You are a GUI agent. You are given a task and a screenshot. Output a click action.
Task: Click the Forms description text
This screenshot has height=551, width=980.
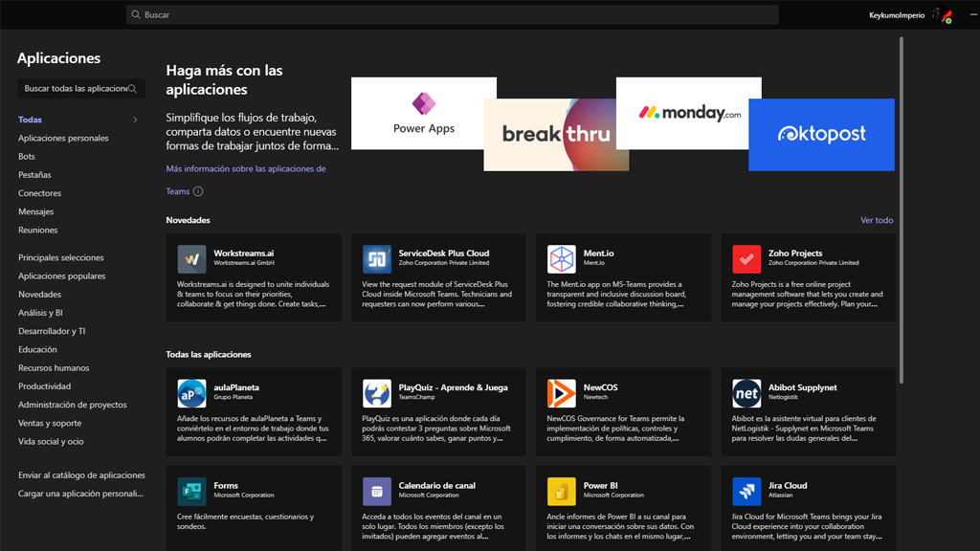(x=245, y=521)
